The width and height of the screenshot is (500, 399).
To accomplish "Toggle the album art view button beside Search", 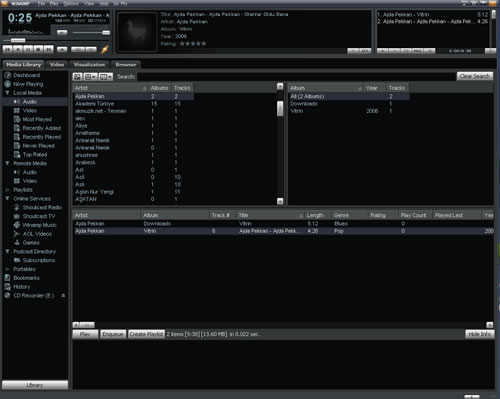I will (x=77, y=77).
